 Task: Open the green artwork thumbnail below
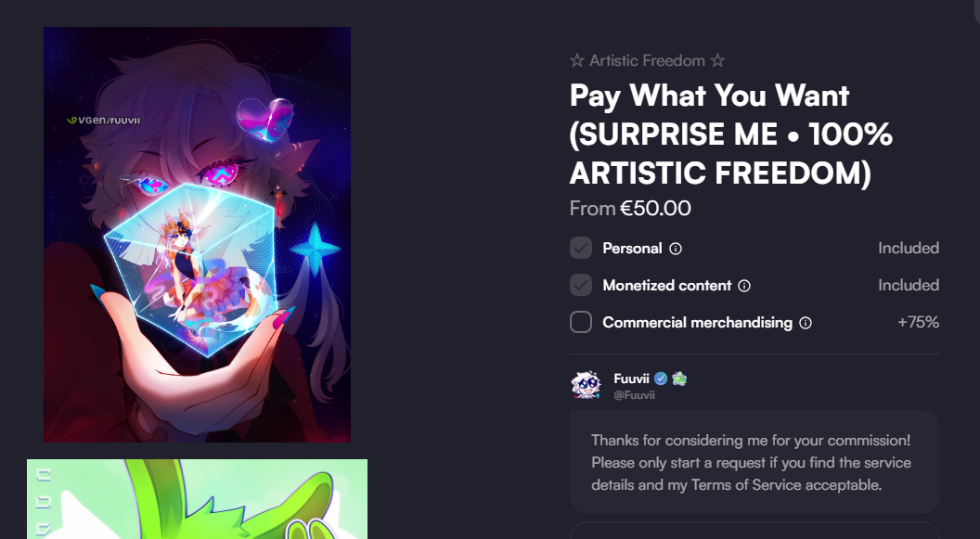197,499
